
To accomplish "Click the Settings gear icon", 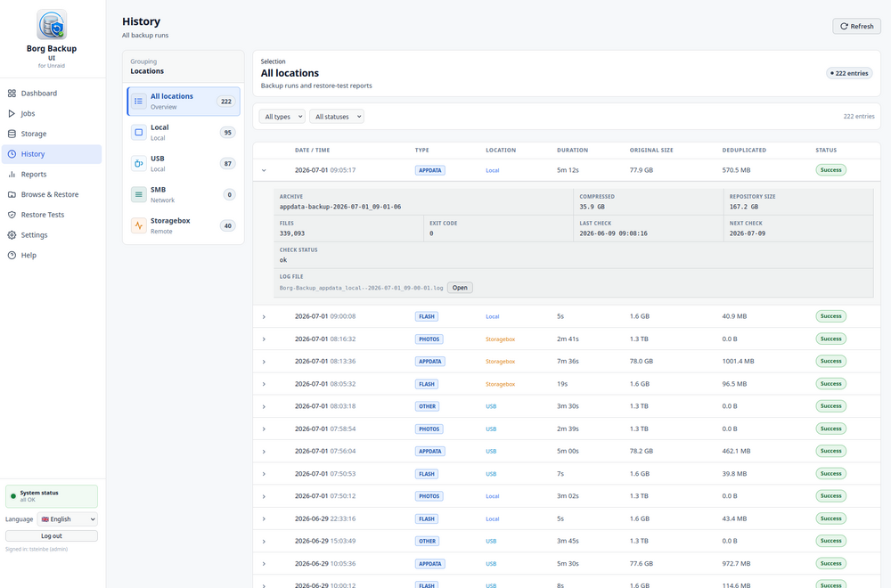I will pyautogui.click(x=12, y=235).
